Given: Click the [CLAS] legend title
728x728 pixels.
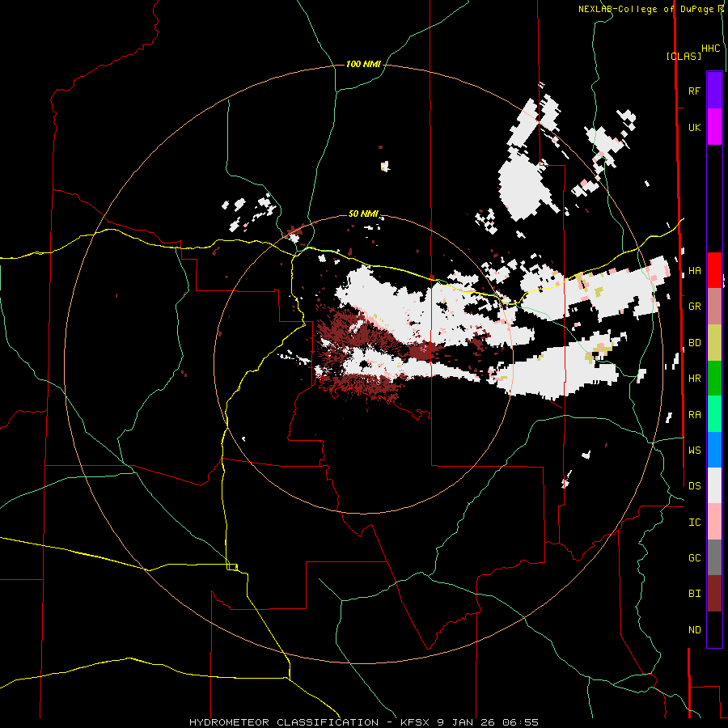Looking at the screenshot, I should pos(684,56).
